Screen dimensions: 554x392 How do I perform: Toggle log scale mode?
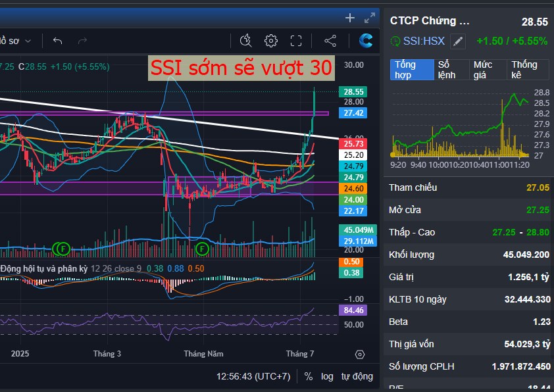[327, 376]
